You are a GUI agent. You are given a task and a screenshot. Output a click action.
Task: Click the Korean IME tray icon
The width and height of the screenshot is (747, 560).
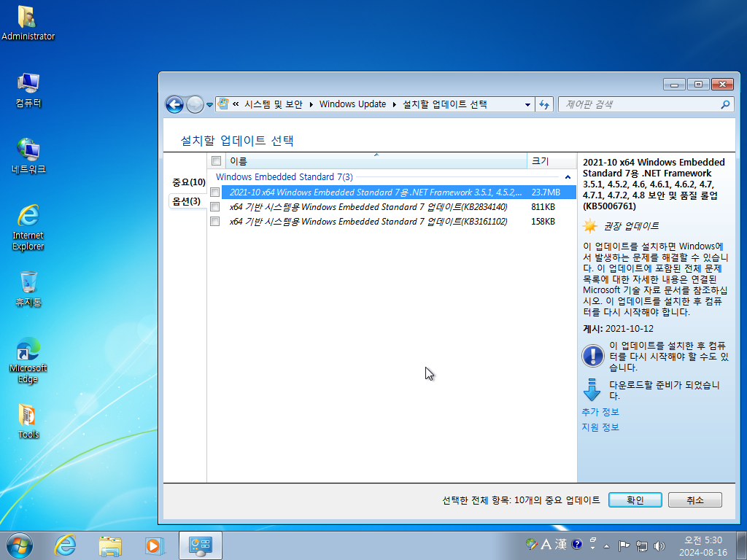(531, 544)
